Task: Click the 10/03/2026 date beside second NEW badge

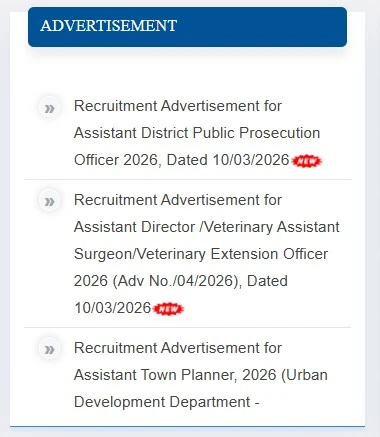Action: click(x=113, y=308)
